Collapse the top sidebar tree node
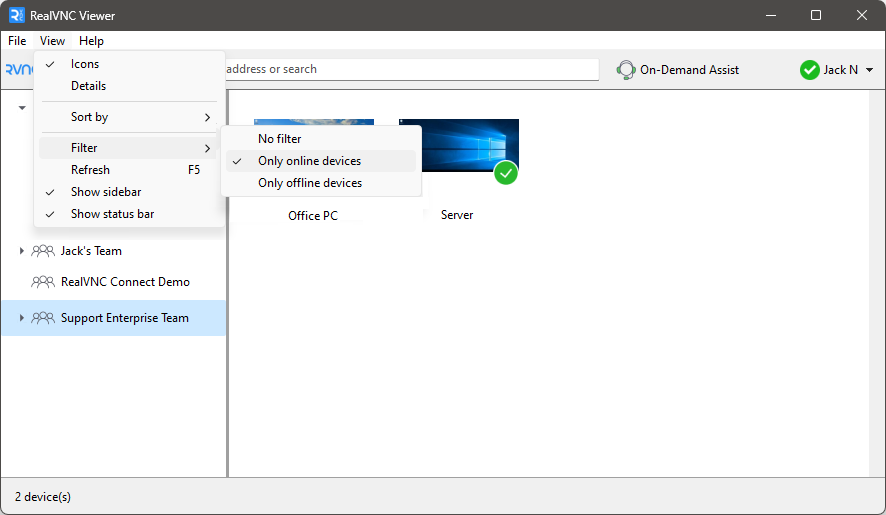 tap(22, 107)
